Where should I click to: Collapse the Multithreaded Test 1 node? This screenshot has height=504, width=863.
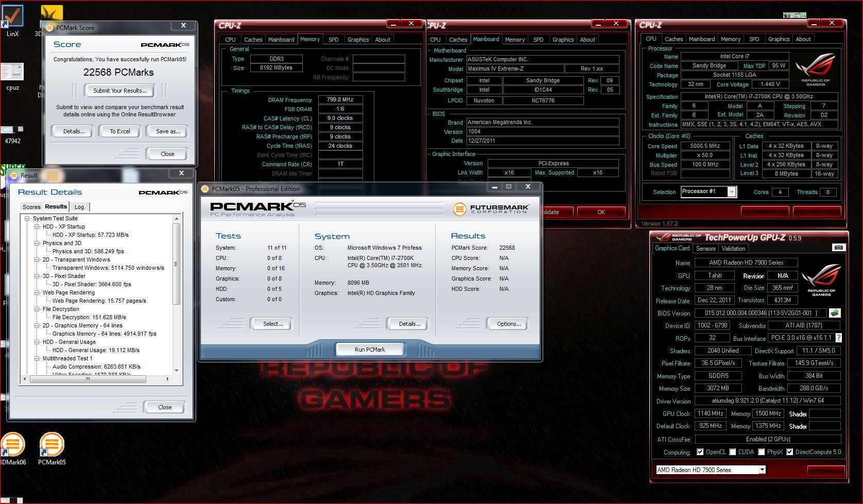click(x=37, y=358)
